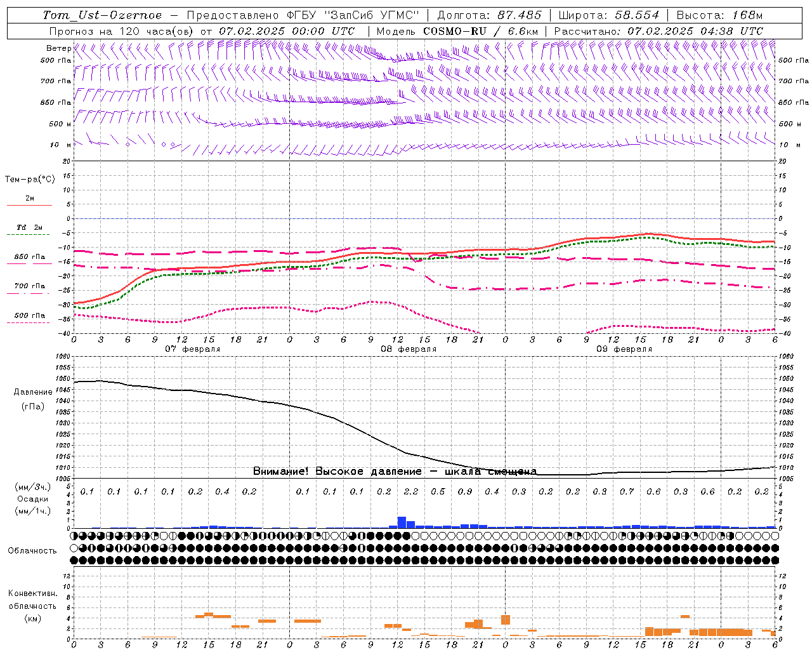The width and height of the screenshot is (812, 650).
Task: Click the latitude value Широта: 58.554
Action: click(x=608, y=15)
